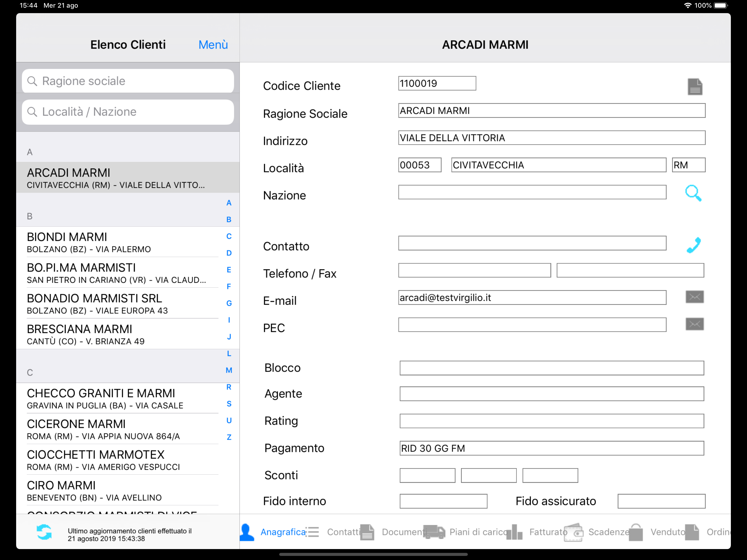
Task: Jump to letter M in index
Action: pos(229,370)
